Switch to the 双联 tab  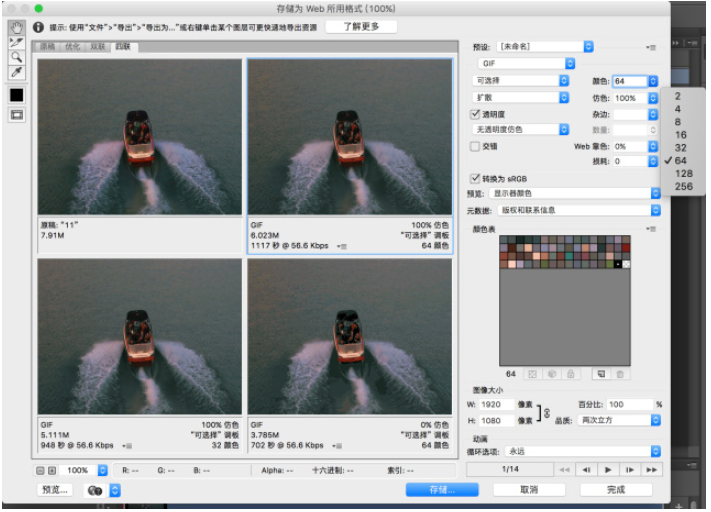[97, 46]
